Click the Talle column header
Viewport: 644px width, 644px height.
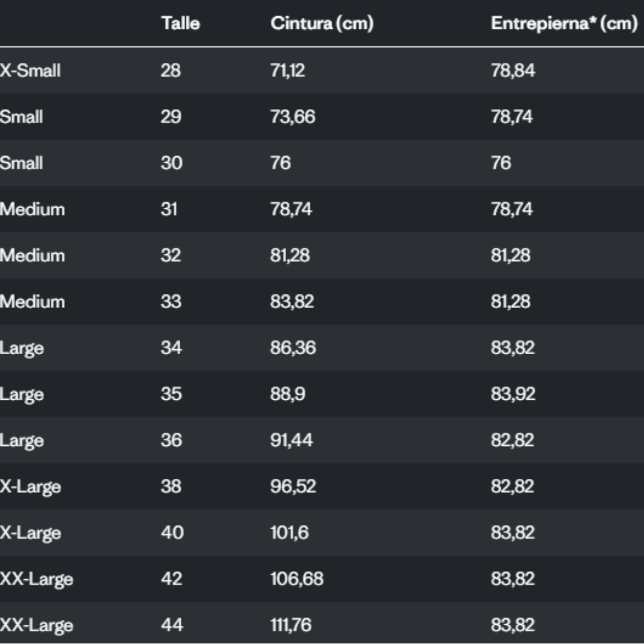click(x=180, y=23)
